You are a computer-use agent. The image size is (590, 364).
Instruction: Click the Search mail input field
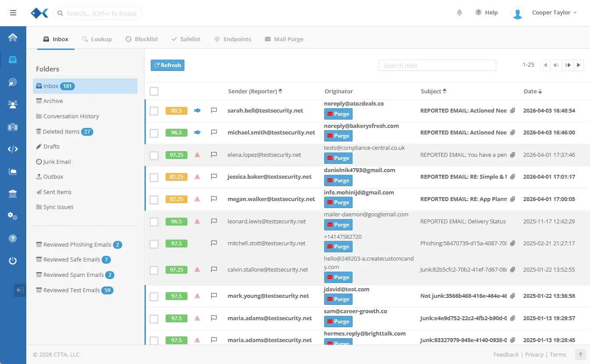click(437, 66)
